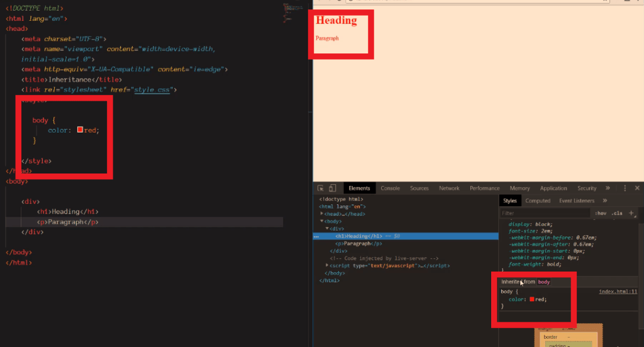Collapse the body node in DOM tree
This screenshot has width=644, height=347.
[322, 221]
